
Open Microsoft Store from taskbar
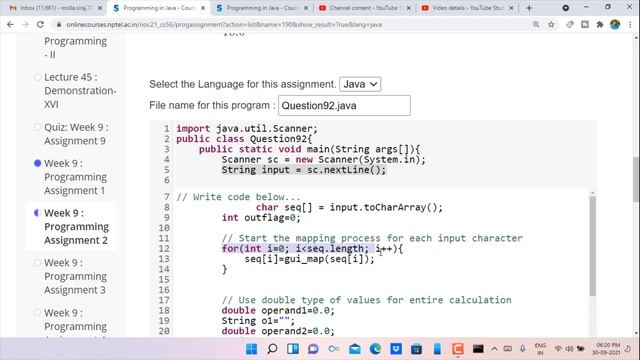click(416, 349)
